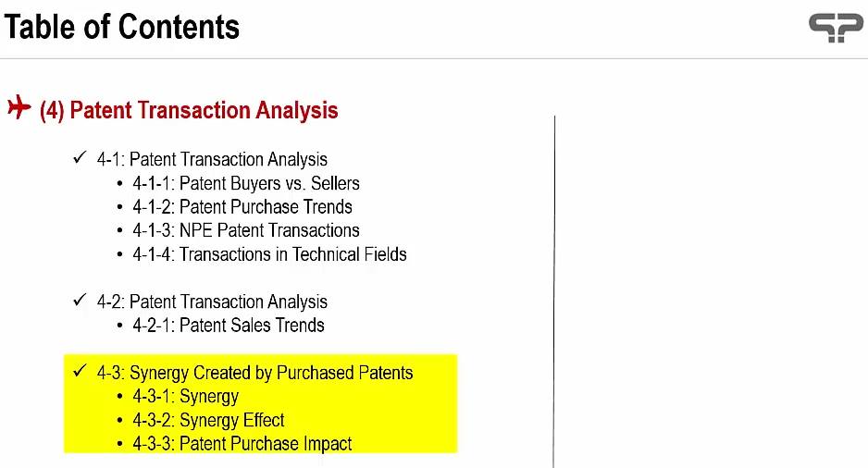Screen dimensions: 868x468
Task: Jump to 4-1-4 Transactions in Technical Fields
Action: [x=269, y=254]
